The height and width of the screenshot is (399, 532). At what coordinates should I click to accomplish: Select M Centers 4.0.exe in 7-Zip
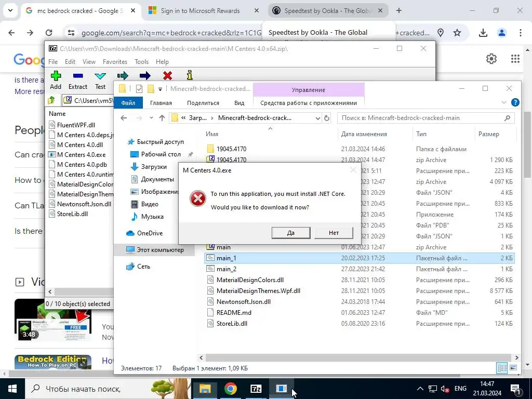coord(81,155)
